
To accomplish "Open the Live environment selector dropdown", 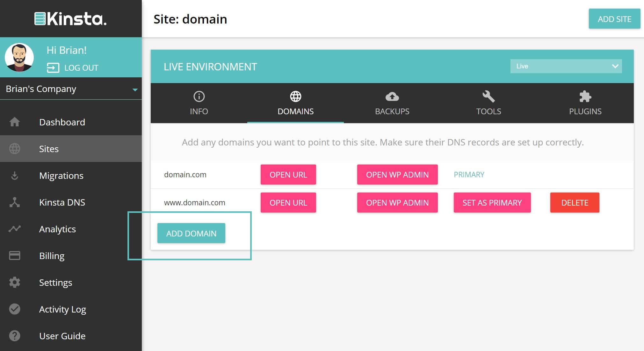I will point(566,66).
